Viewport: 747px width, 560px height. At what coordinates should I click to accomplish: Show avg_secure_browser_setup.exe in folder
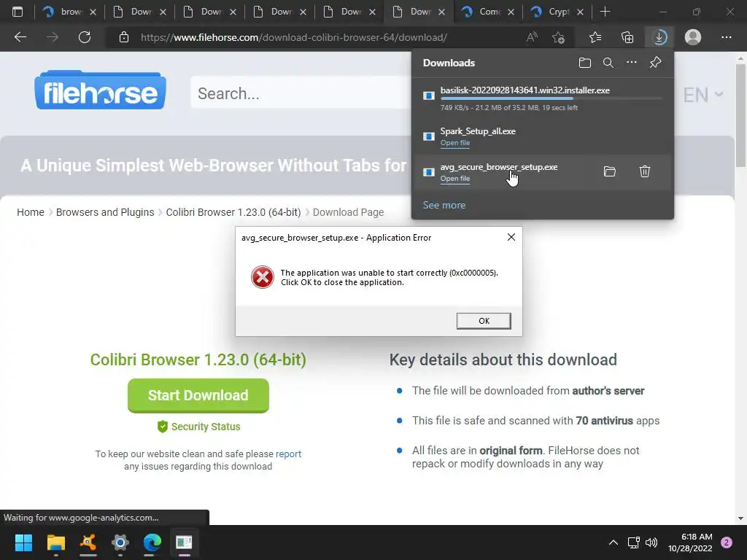coord(610,171)
